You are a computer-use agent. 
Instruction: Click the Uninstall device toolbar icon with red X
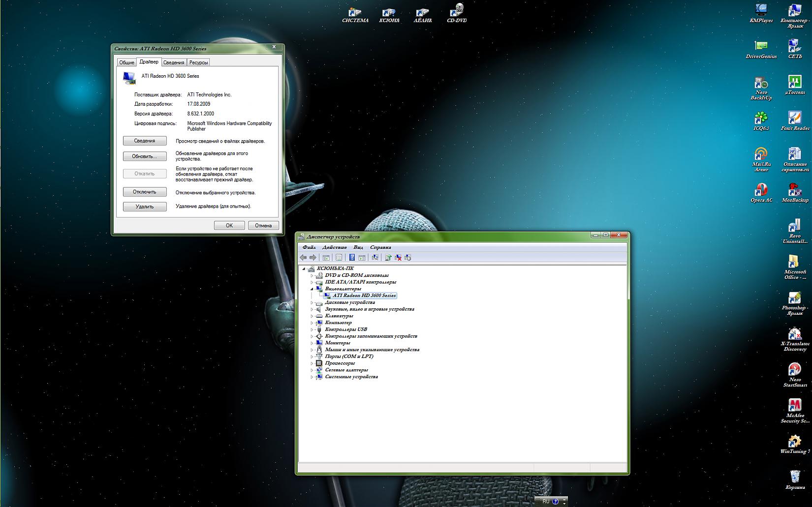coord(398,257)
